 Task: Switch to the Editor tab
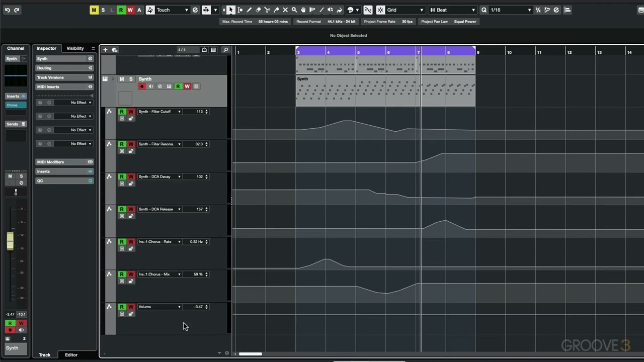pos(71,355)
